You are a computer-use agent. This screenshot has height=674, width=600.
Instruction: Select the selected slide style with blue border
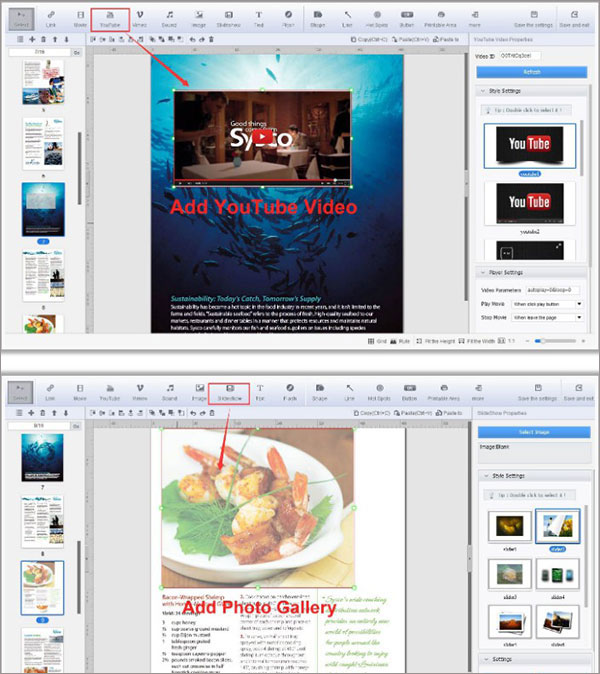pyautogui.click(x=557, y=526)
